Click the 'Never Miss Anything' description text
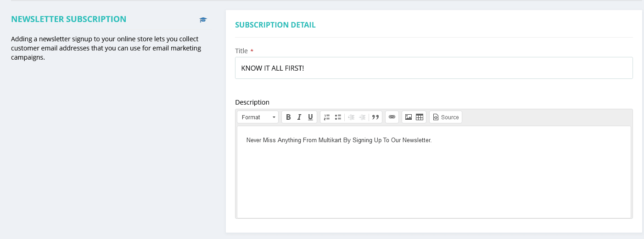The width and height of the screenshot is (644, 239). click(x=339, y=140)
